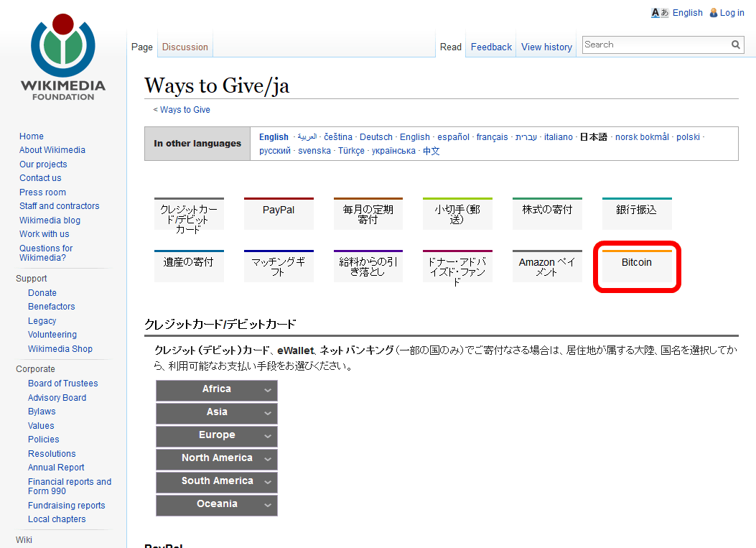Open About Wikimedia in the sidebar
Screen dimensions: 756x548
click(52, 151)
